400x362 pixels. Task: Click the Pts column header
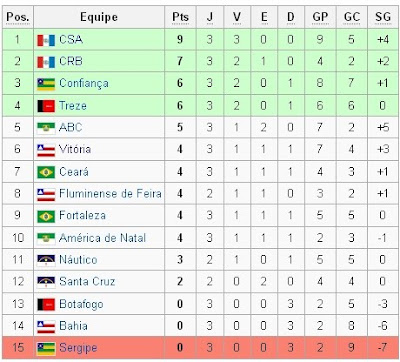point(180,17)
